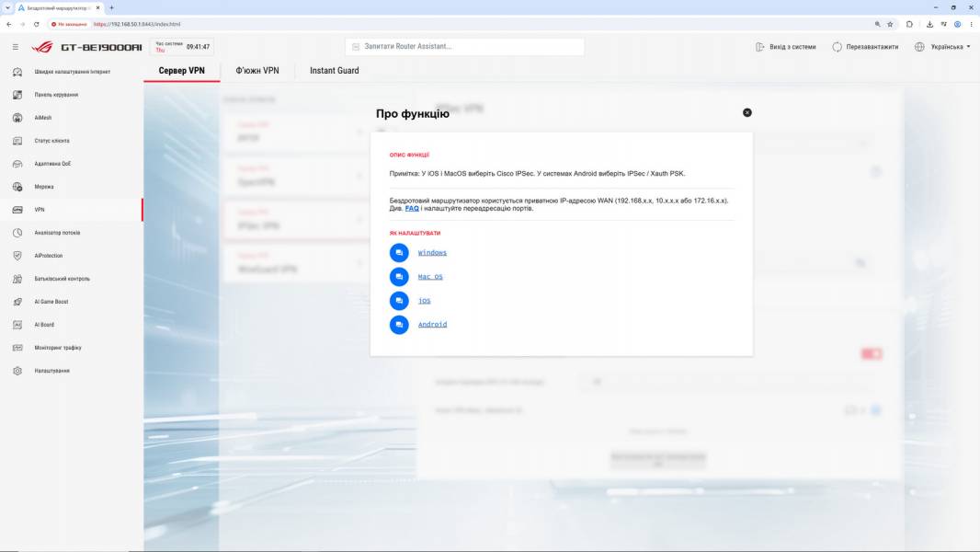Switch to the Ф'южн VPN tab
980x552 pixels.
click(256, 71)
